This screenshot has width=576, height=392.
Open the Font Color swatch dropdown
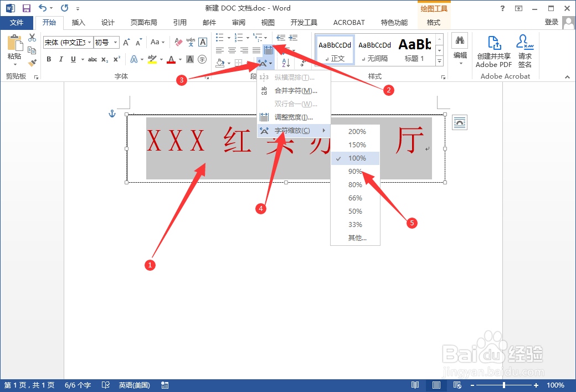point(179,59)
